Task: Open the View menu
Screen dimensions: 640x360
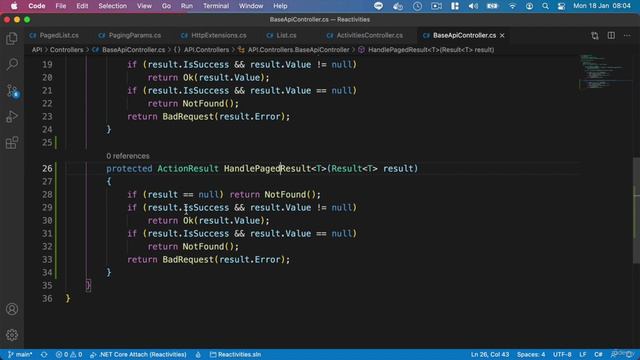Action: [144, 6]
